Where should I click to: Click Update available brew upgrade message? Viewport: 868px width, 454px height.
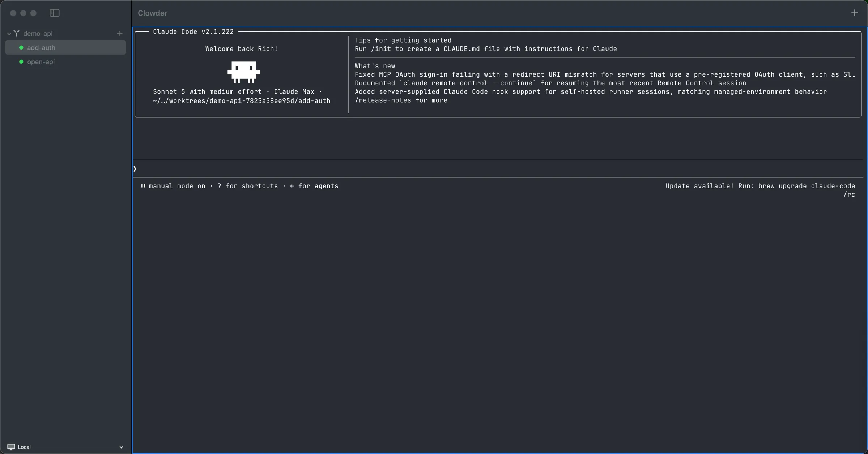pos(760,186)
